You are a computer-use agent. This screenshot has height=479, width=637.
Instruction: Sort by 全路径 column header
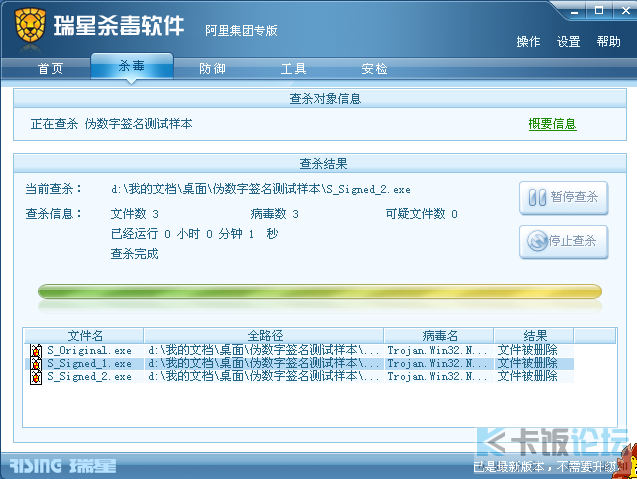pos(264,336)
